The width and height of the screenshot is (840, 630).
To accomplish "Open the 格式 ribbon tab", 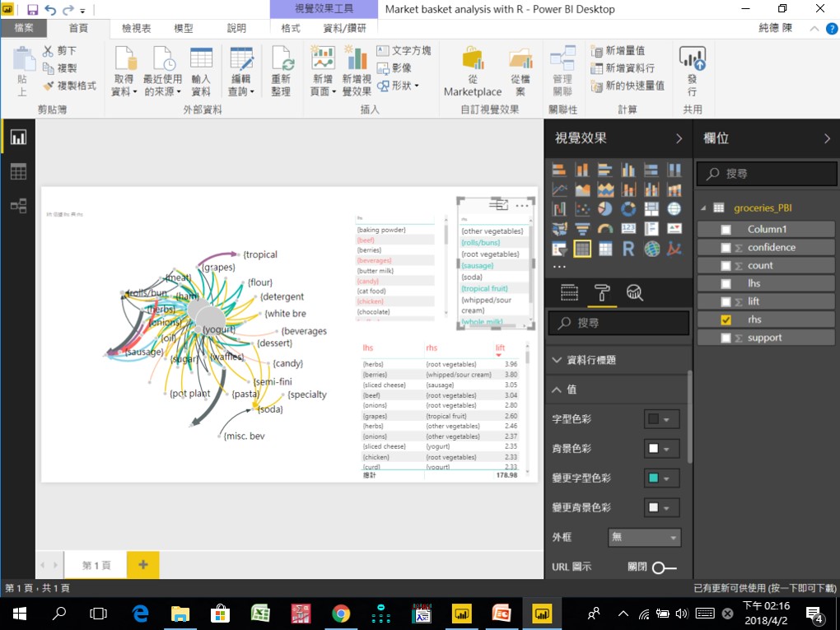I will point(291,28).
